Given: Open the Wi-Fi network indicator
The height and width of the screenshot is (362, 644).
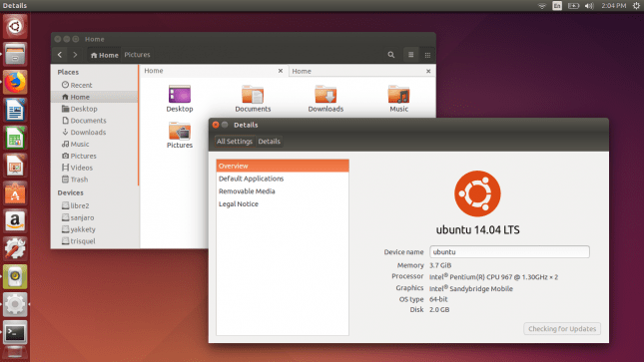Looking at the screenshot, I should pos(542,6).
